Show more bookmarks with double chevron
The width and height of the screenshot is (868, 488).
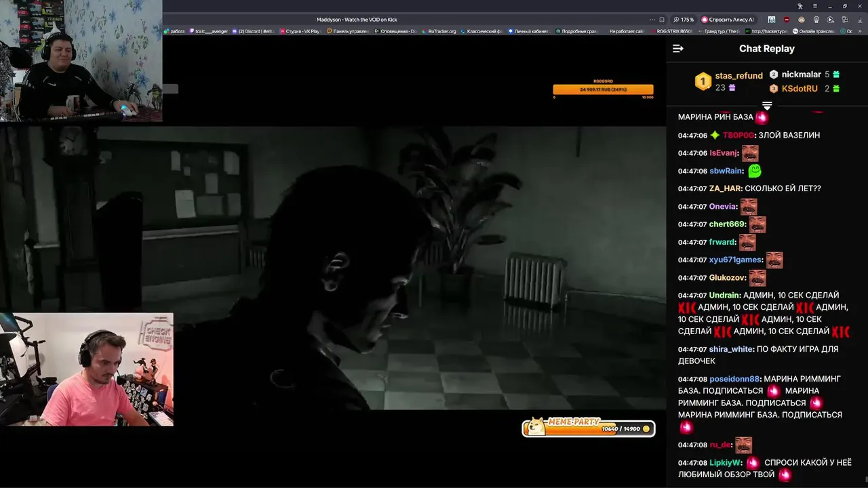click(860, 31)
